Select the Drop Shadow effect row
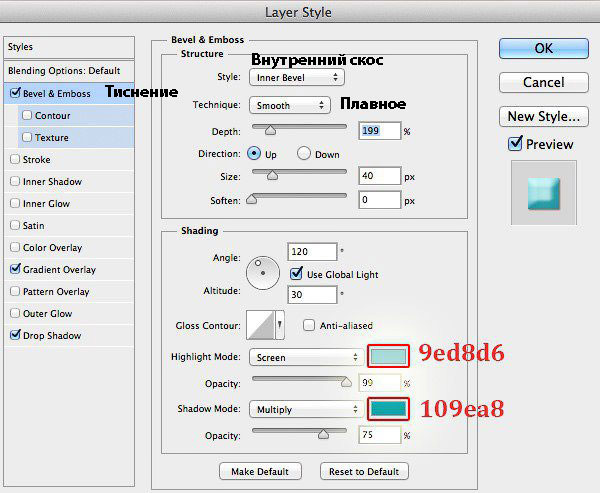Image resolution: width=600 pixels, height=493 pixels. click(x=69, y=335)
